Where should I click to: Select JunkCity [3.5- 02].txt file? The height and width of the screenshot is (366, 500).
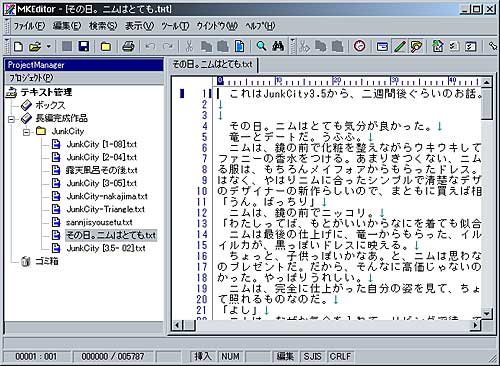point(106,248)
